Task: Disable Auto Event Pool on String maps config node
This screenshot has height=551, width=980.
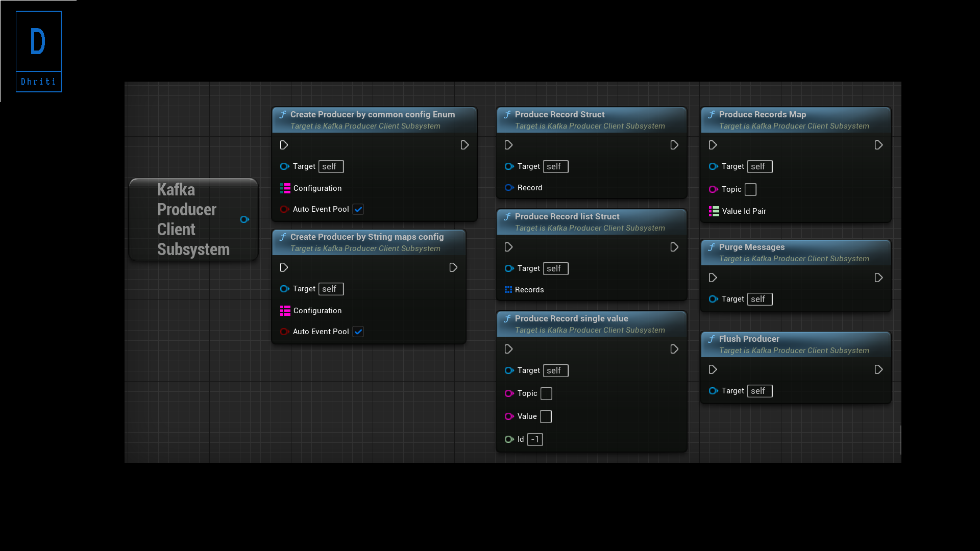Action: (x=358, y=332)
